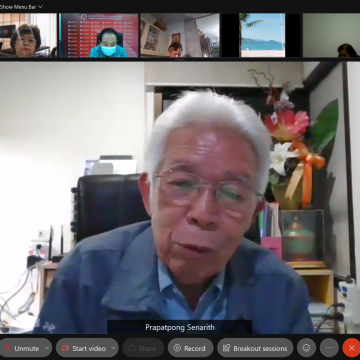Start recording with the Record button

pos(190,348)
